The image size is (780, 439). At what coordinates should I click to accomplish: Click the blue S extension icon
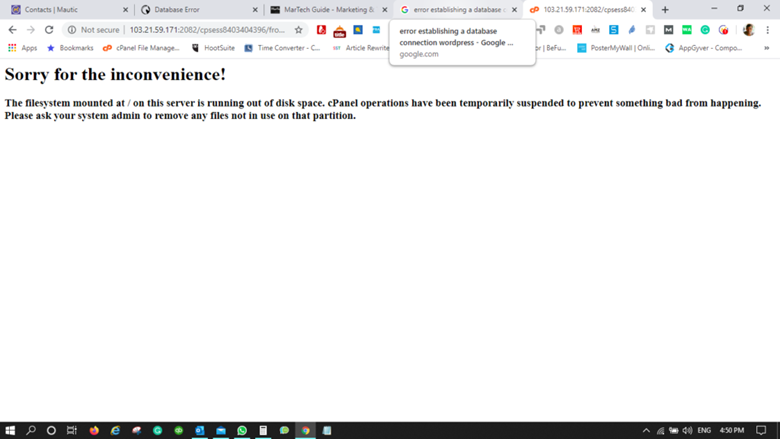(613, 30)
